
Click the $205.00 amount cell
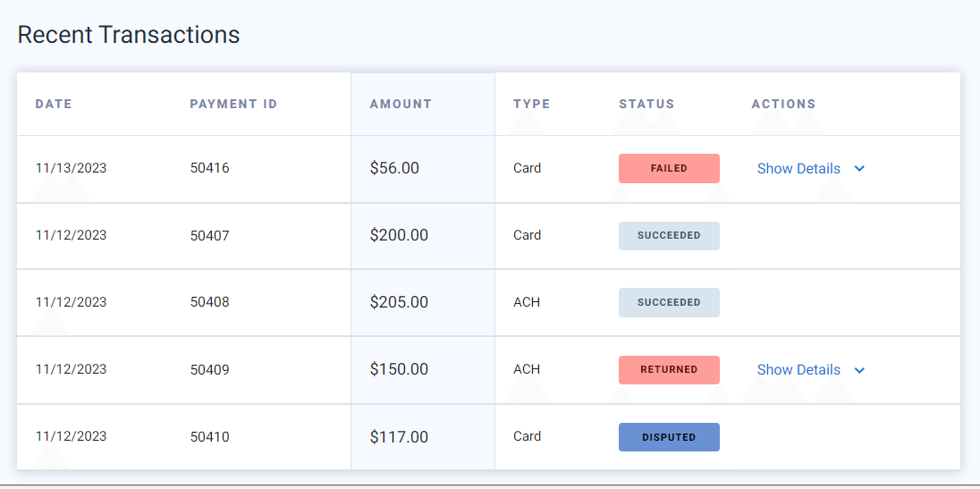click(400, 302)
